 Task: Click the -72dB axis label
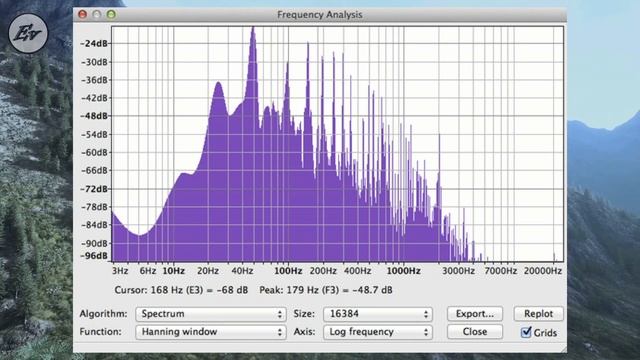94,189
